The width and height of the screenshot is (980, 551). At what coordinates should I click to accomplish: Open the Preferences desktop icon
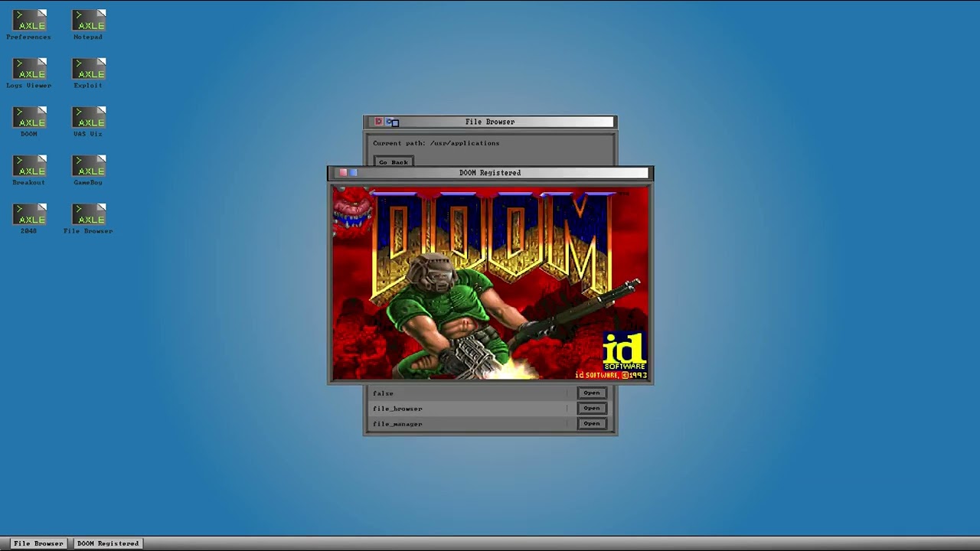tap(29, 25)
